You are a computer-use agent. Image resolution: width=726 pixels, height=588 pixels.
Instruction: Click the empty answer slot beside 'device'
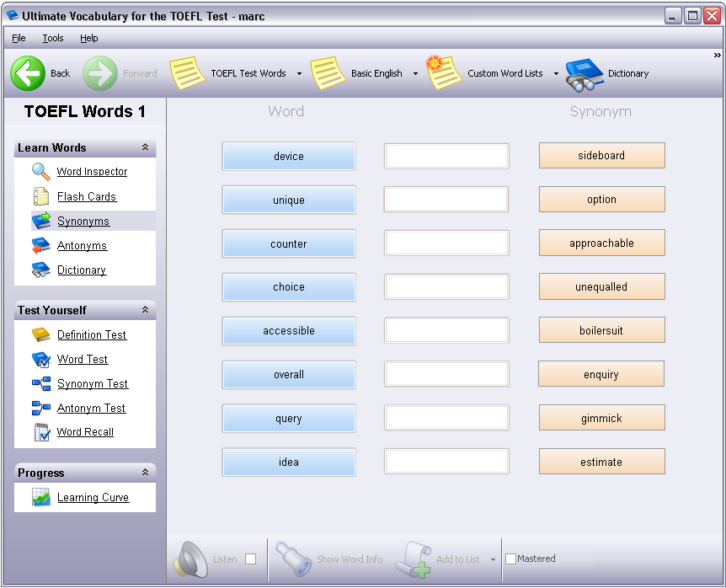[447, 156]
